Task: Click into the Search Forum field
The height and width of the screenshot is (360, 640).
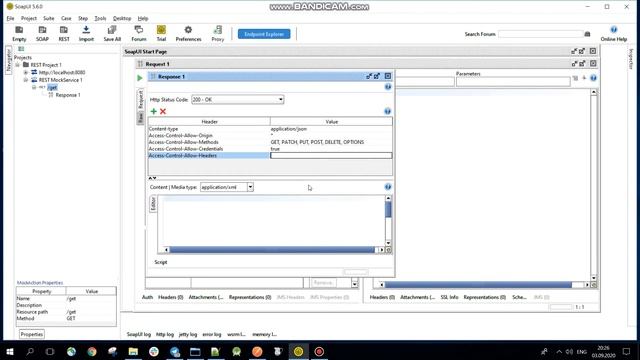Action: click(540, 34)
